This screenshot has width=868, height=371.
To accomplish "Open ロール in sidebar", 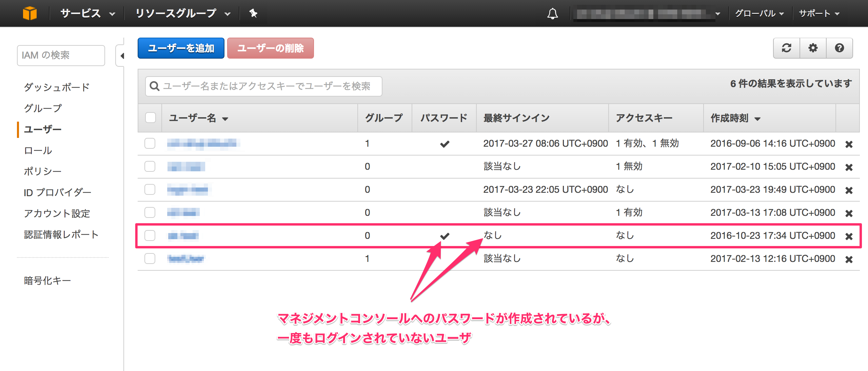I will [38, 150].
